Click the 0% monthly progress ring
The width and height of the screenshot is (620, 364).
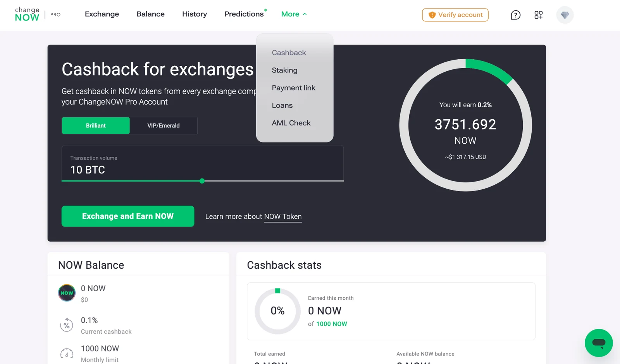pyautogui.click(x=277, y=311)
